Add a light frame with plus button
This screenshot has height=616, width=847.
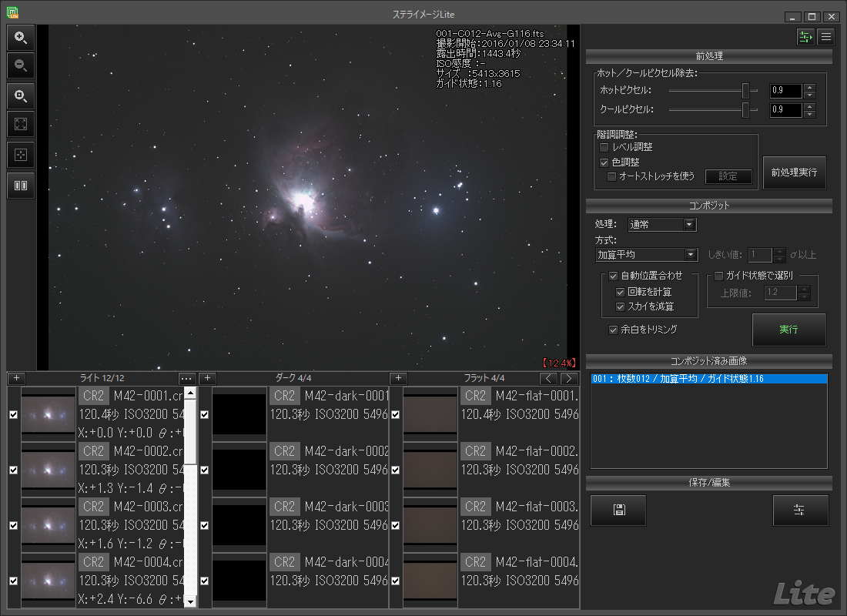pyautogui.click(x=17, y=378)
